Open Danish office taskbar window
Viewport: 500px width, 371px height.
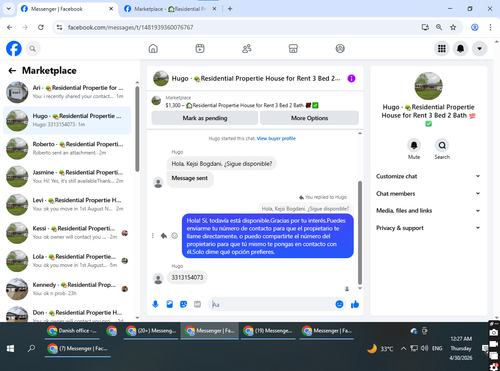click(72, 331)
